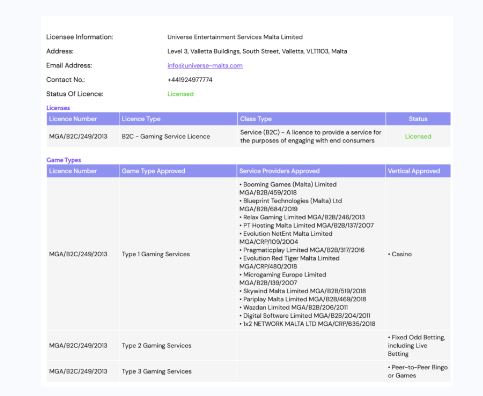Select the Email Address label

point(69,66)
